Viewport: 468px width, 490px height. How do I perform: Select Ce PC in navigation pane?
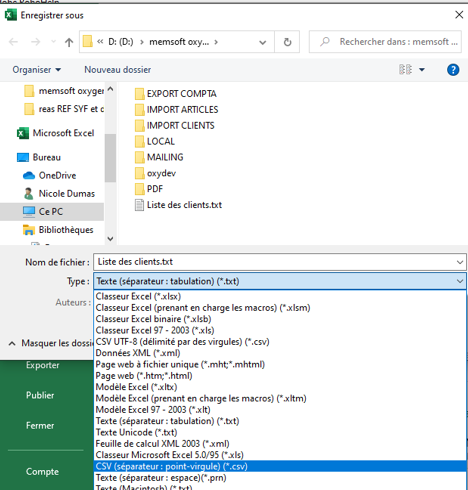pos(52,212)
